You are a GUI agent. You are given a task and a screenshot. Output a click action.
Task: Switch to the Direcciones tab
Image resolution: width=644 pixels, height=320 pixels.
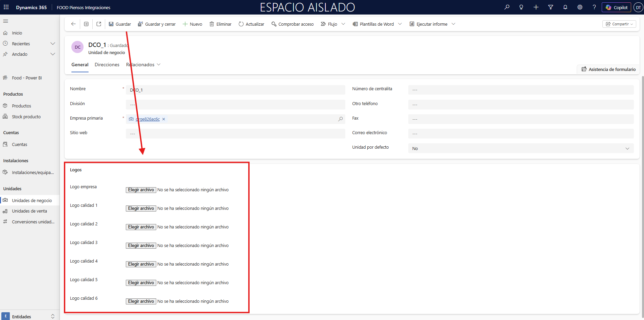(x=107, y=65)
